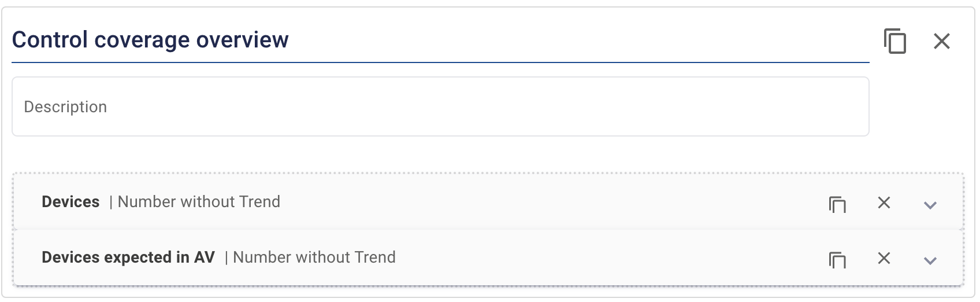Select the Devices widget name
The image size is (980, 302).
(x=70, y=201)
